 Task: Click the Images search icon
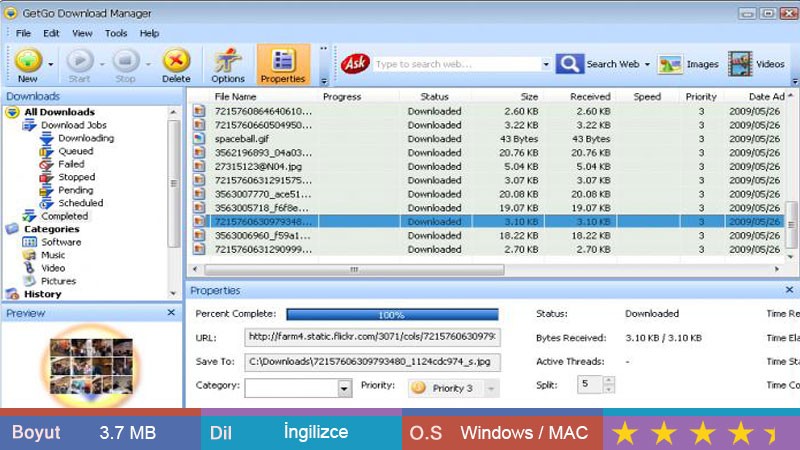pos(670,64)
